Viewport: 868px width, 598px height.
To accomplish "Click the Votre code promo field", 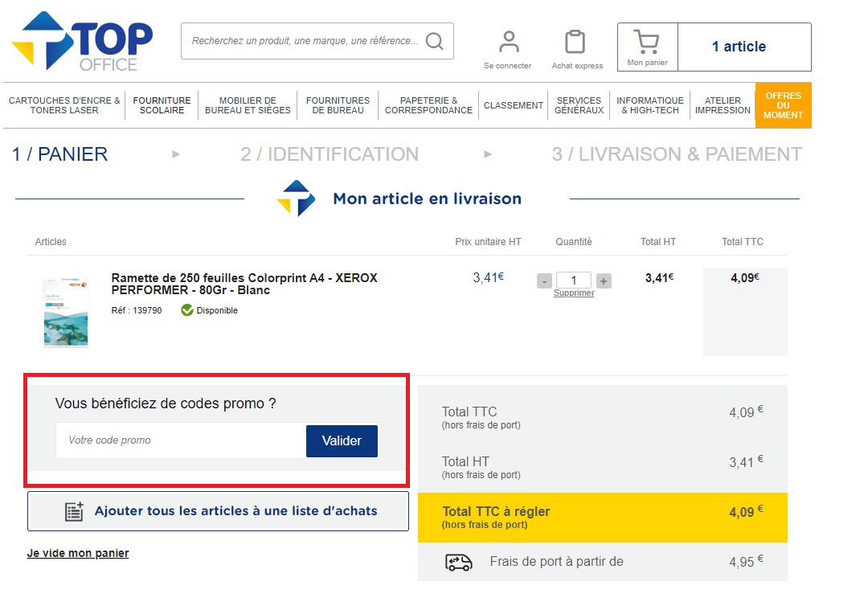I will pyautogui.click(x=181, y=440).
